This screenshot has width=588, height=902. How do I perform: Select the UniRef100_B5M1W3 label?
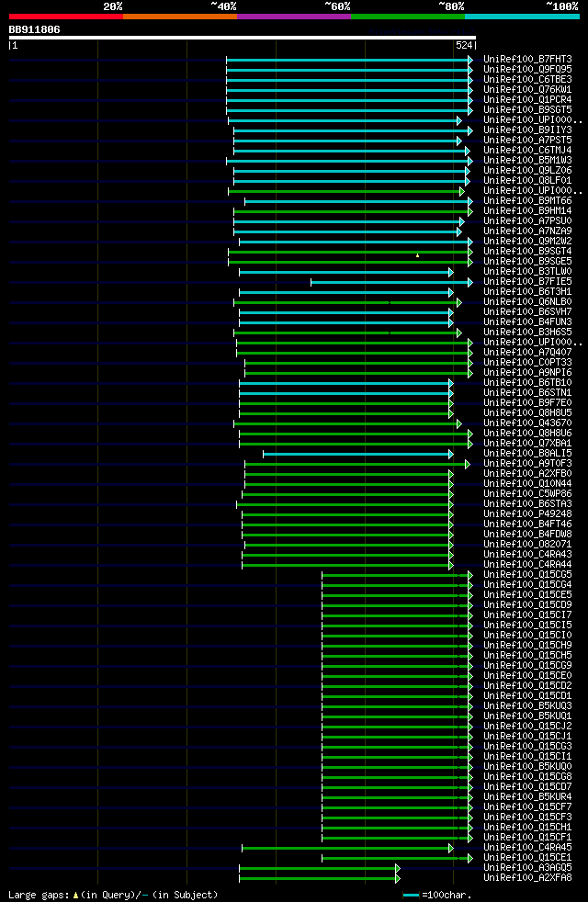coord(527,161)
